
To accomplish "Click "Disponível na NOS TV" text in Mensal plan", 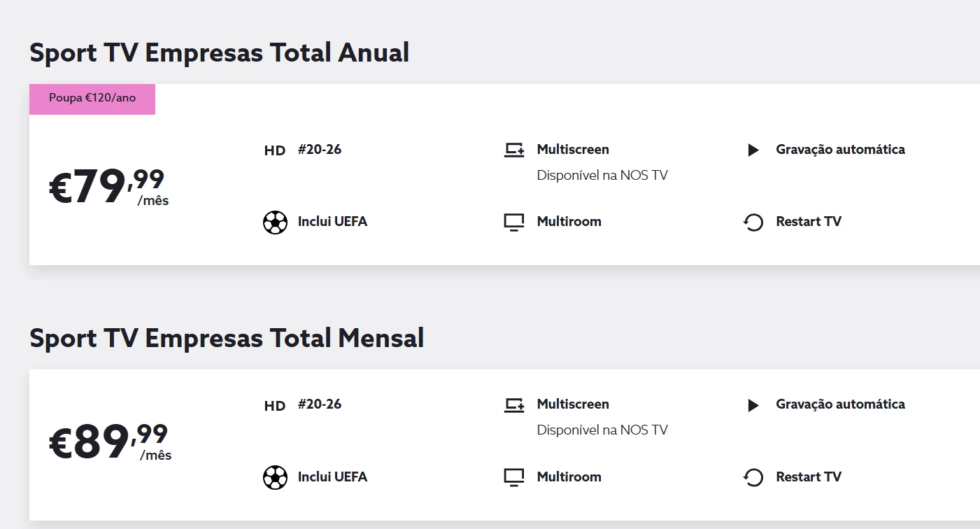I will point(602,430).
